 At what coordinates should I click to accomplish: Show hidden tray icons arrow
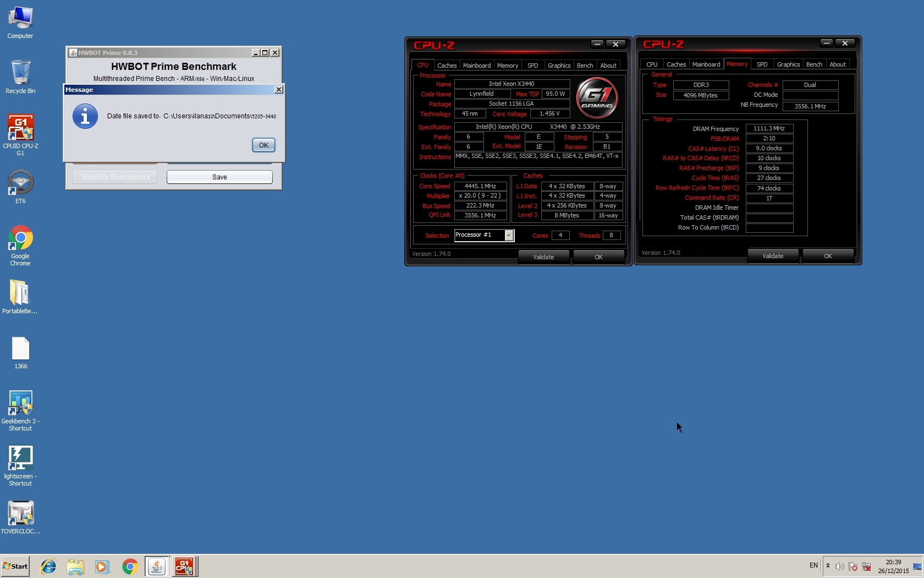(828, 566)
